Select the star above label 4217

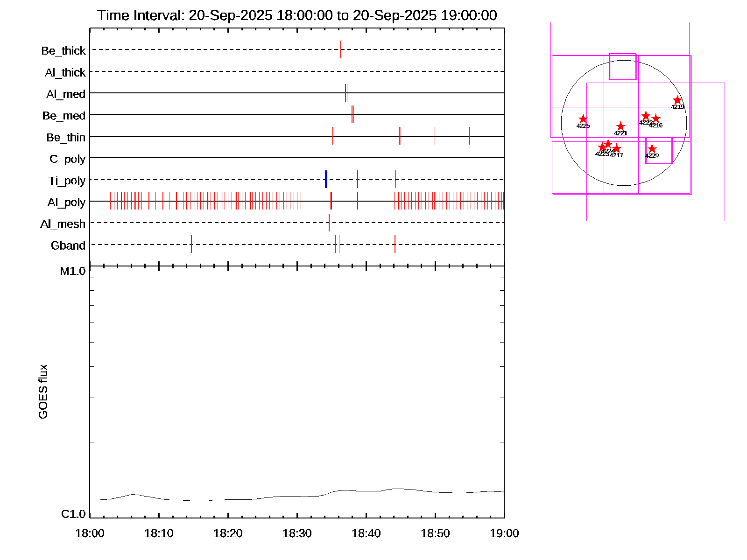[617, 149]
